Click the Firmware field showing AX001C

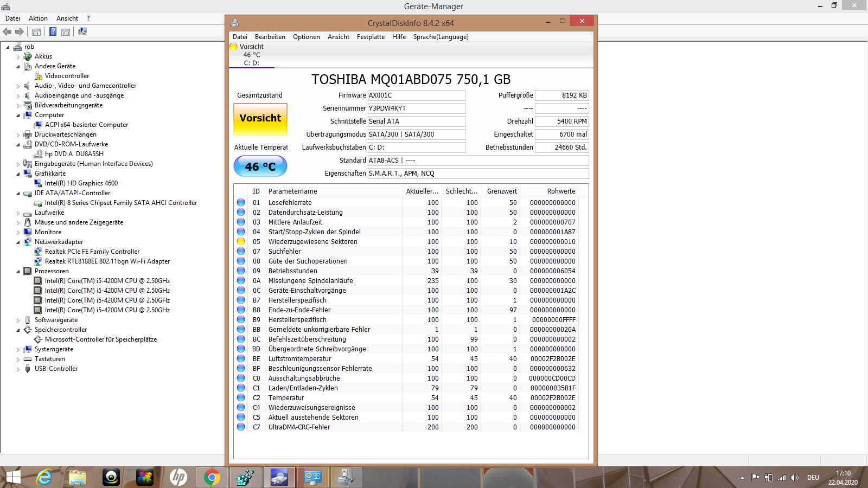tap(416, 95)
